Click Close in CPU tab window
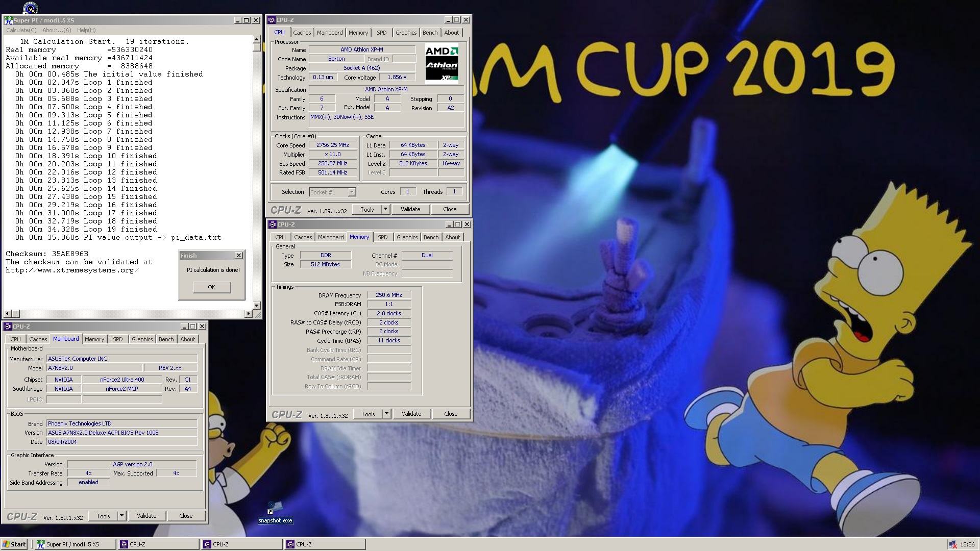 tap(450, 209)
